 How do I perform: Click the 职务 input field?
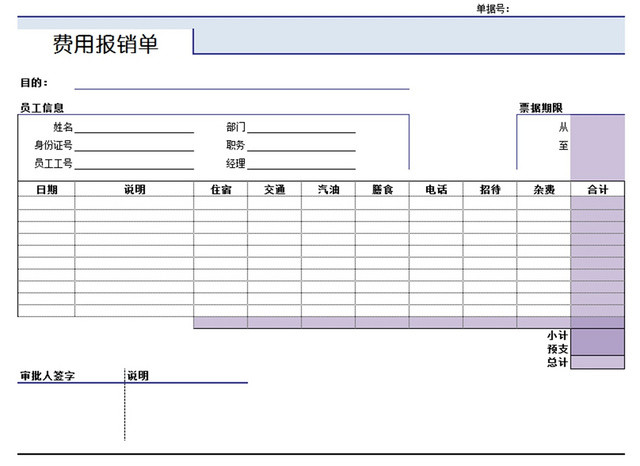[x=301, y=145]
